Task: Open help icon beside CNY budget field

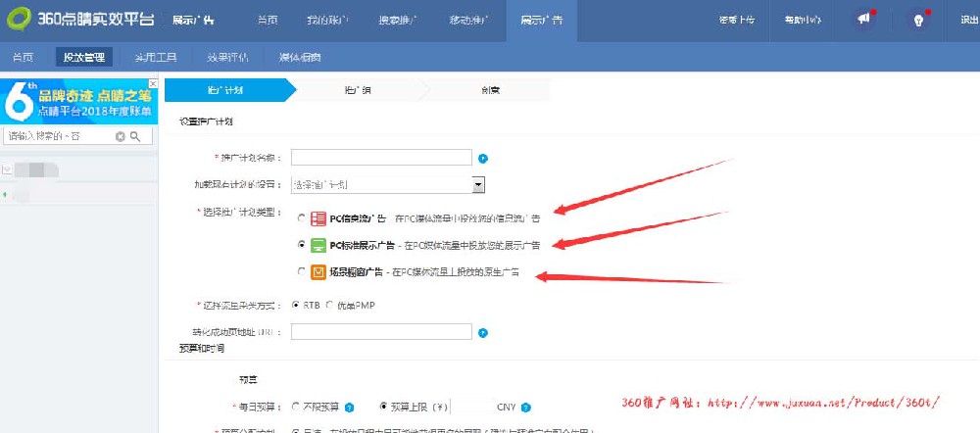Action: point(526,408)
